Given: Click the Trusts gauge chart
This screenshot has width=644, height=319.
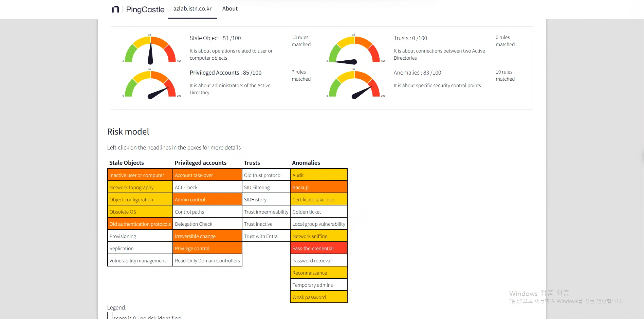Looking at the screenshot, I should point(354,49).
